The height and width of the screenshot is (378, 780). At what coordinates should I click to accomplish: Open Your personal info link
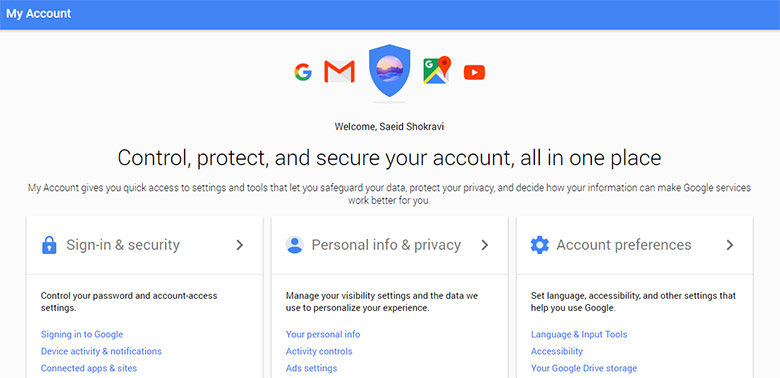tap(323, 334)
